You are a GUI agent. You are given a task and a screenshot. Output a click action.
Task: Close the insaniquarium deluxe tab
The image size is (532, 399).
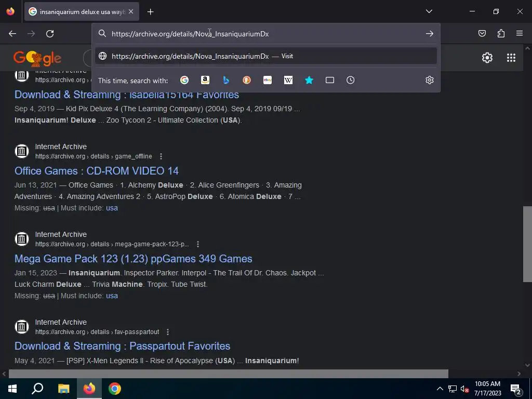point(131,11)
